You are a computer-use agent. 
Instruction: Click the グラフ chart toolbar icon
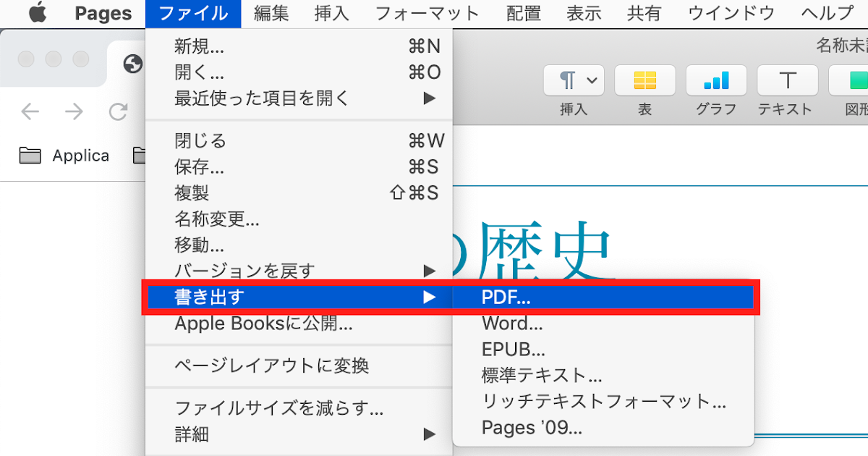tap(716, 80)
